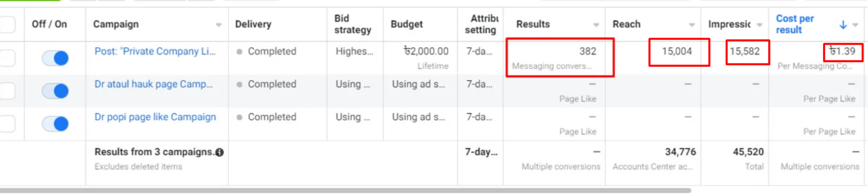Select the checkbox of the Dr popi campaign row

click(7, 123)
